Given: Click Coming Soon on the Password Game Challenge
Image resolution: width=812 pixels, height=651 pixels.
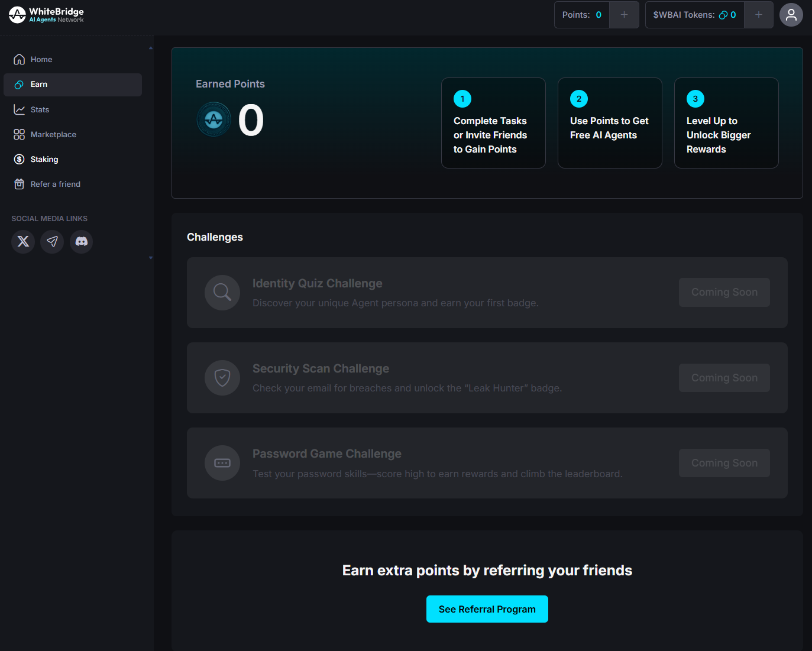Looking at the screenshot, I should (x=724, y=462).
